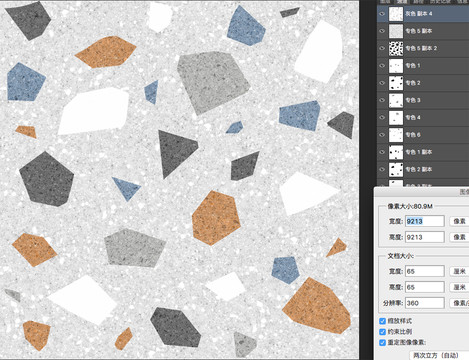This screenshot has height=360, width=469.
Task: Toggle visibility of 专色 3 channel
Action: point(382,100)
